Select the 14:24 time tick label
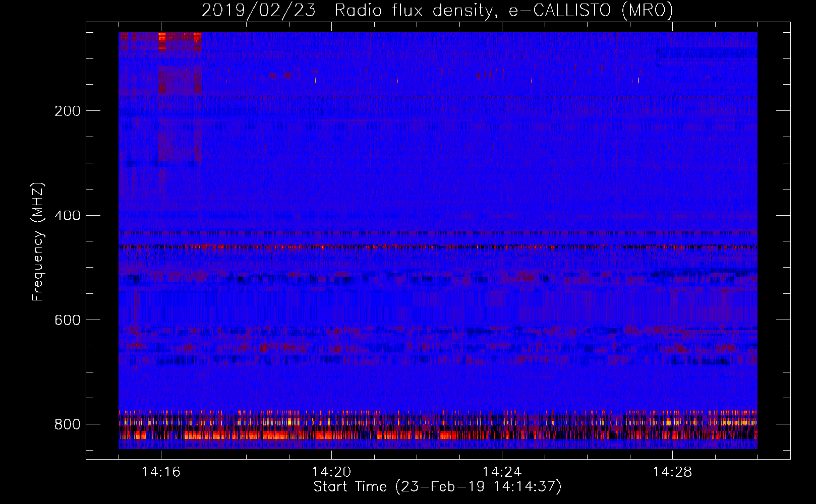Screen dimensions: 816x504 [502, 472]
